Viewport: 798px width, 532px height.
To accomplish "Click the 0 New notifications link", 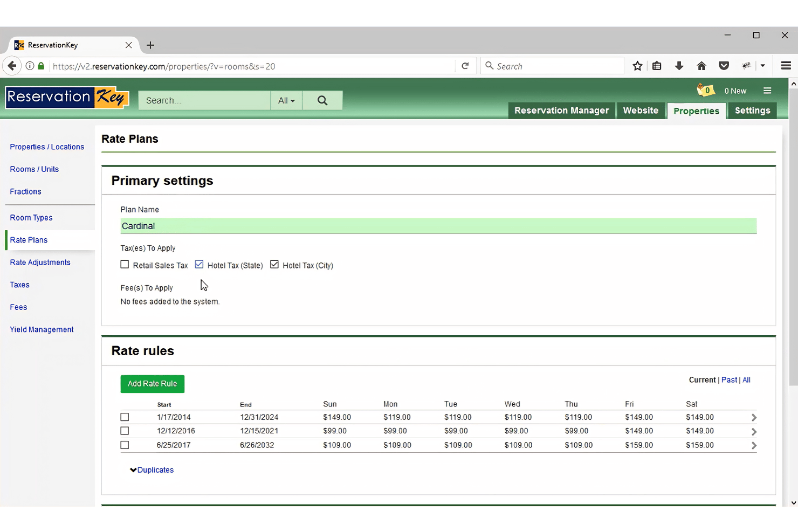I will 735,91.
